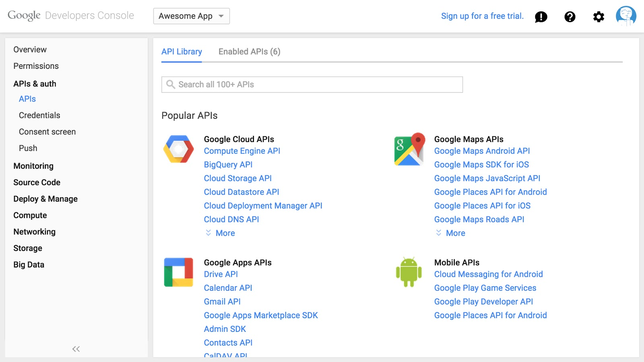Open Push in the sidebar
Image resolution: width=644 pixels, height=362 pixels.
click(28, 148)
